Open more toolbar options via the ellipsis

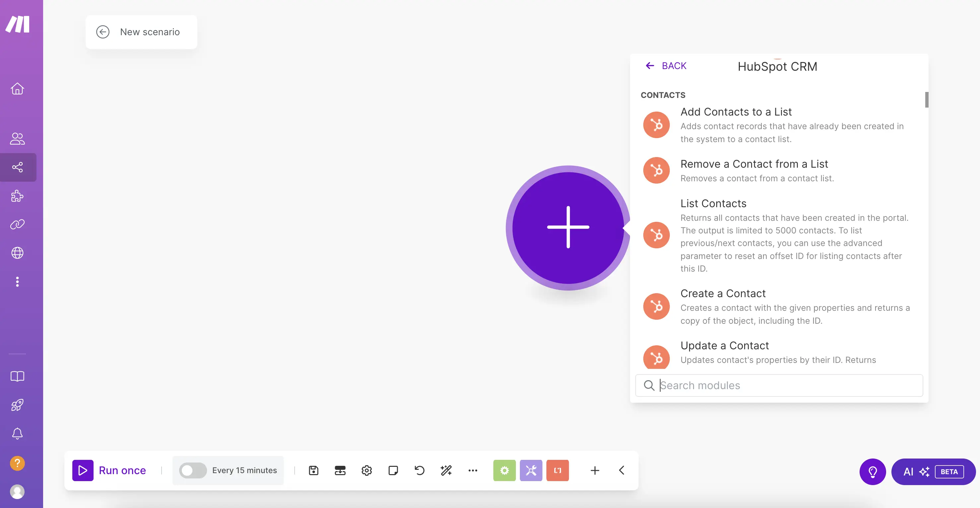point(473,470)
